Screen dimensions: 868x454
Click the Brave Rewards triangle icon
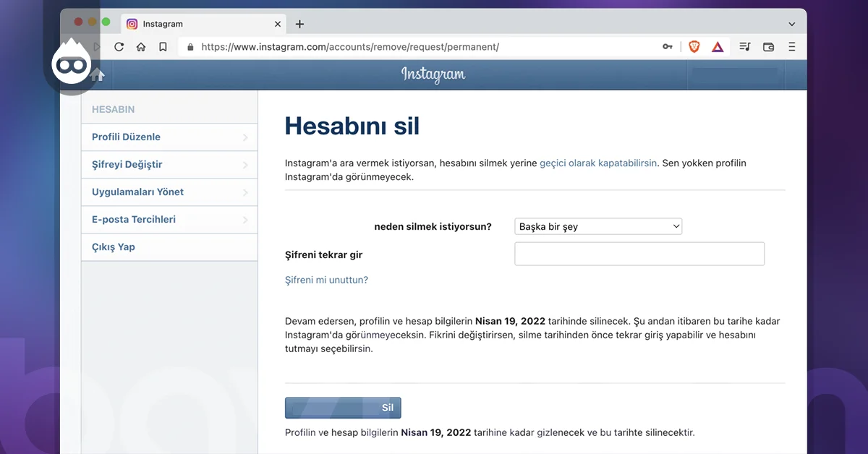717,46
